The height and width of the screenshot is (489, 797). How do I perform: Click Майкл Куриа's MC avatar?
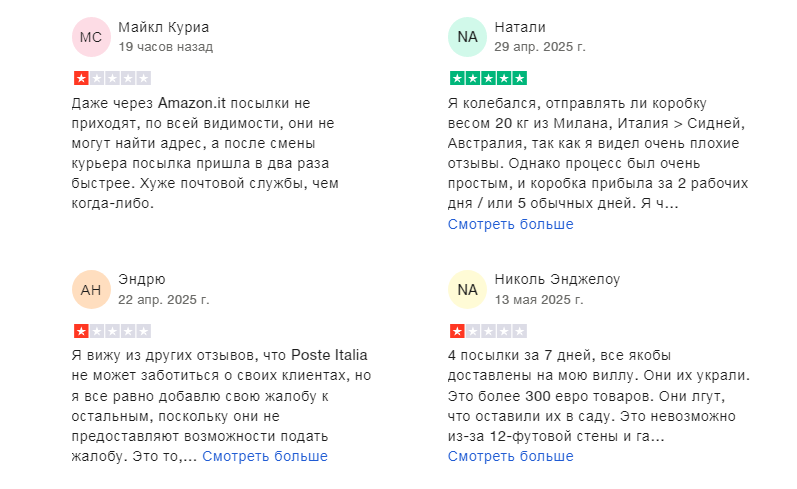(x=91, y=37)
